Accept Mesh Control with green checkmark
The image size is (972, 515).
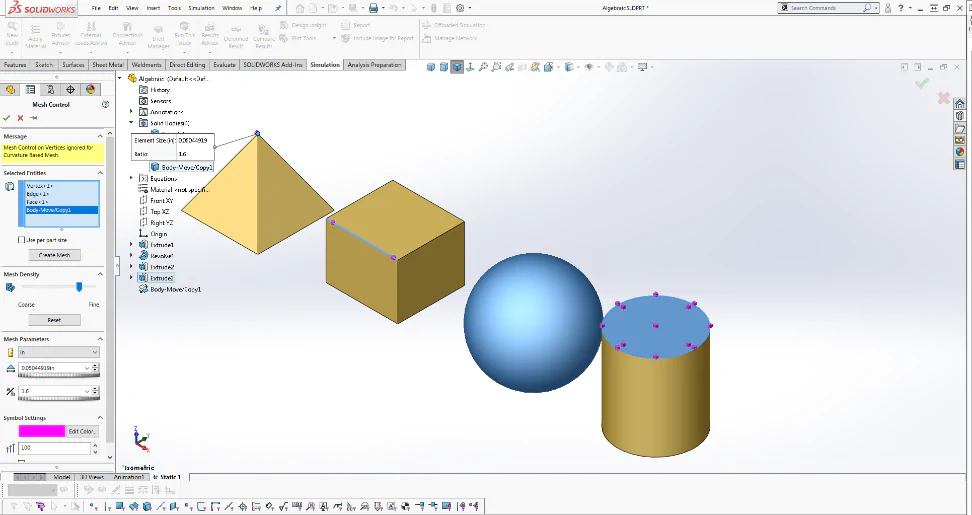click(7, 118)
